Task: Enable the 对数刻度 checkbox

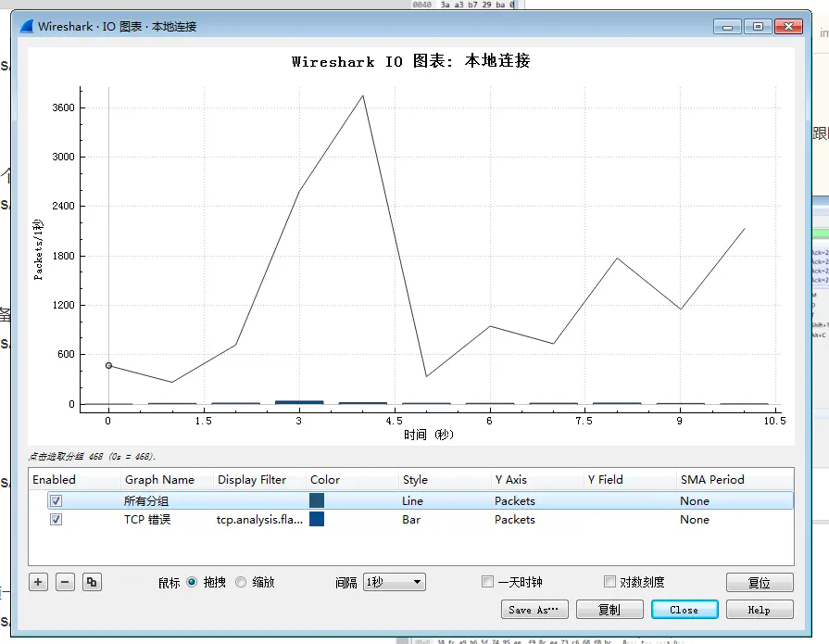Action: click(609, 581)
